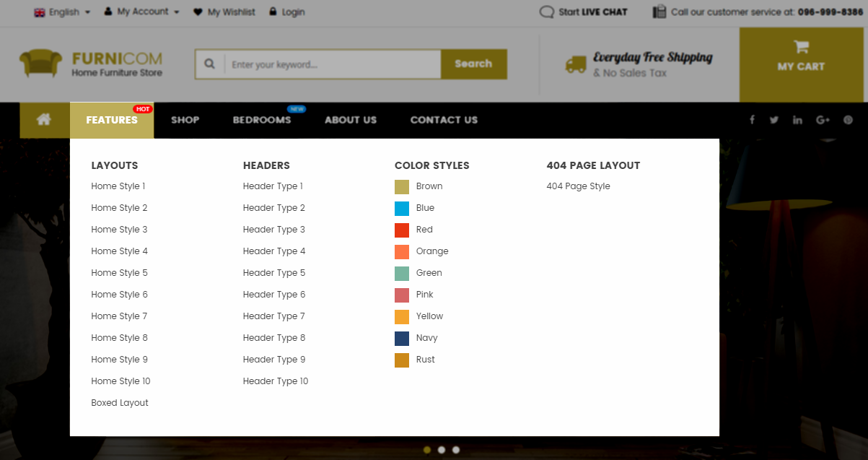Image resolution: width=868 pixels, height=460 pixels.
Task: Go to About Us page
Action: (351, 120)
